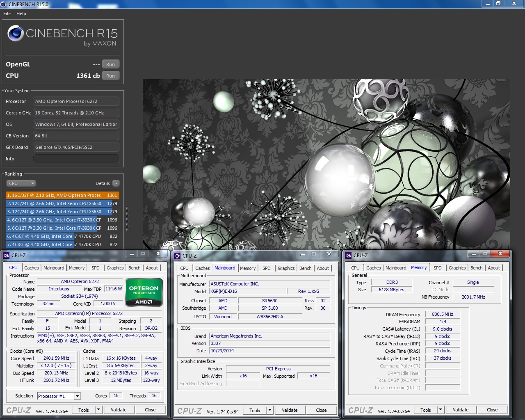Click the empty Info input field
525x420 pixels.
pos(76,159)
